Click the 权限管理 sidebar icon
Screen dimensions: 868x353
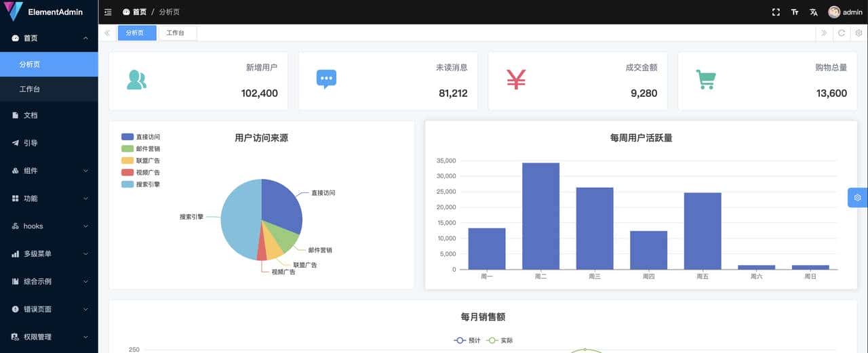click(16, 337)
